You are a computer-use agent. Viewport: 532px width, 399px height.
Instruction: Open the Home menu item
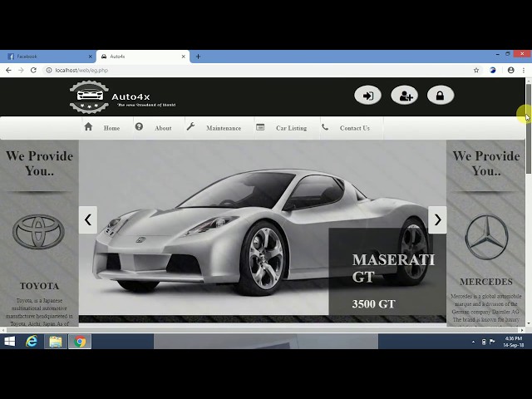coord(111,128)
